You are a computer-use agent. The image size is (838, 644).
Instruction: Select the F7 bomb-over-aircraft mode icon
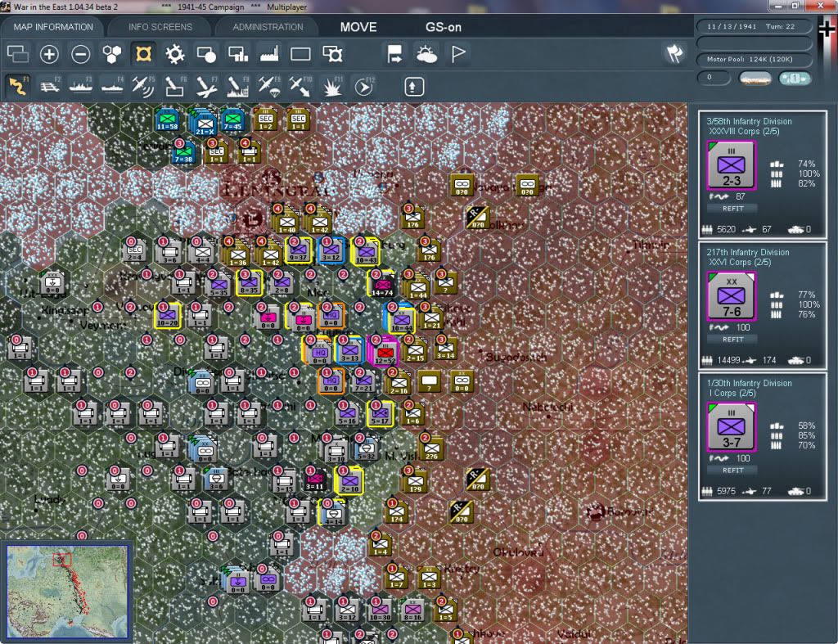click(x=206, y=86)
